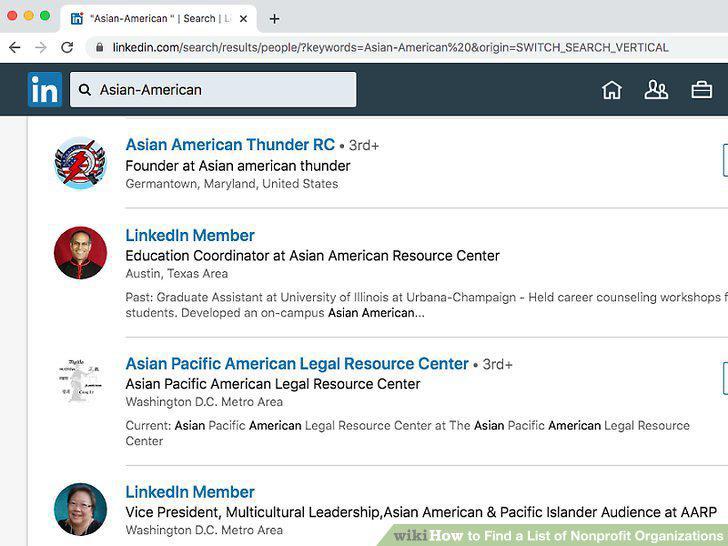Click the padlock site info icon

tap(99, 47)
